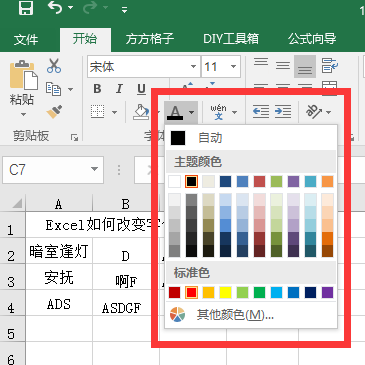The width and height of the screenshot is (365, 365).
Task: Expand the 粘贴 paste options arrow
Action: click(x=23, y=114)
